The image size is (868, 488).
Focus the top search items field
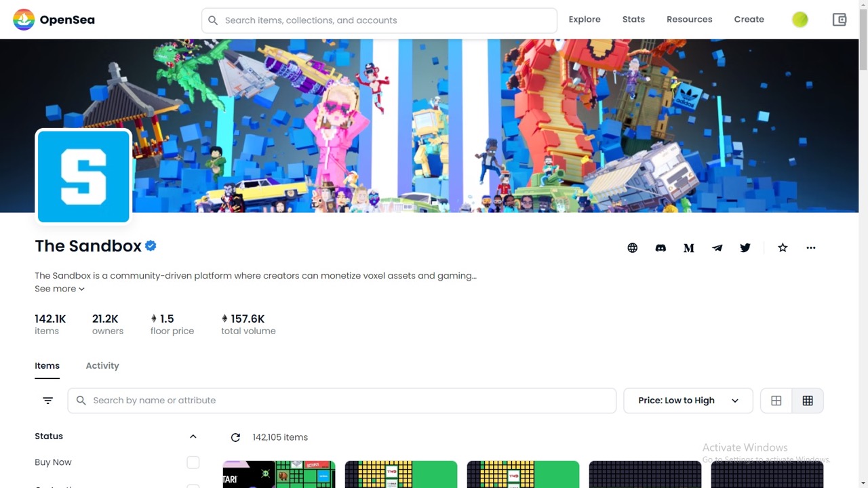pos(379,20)
